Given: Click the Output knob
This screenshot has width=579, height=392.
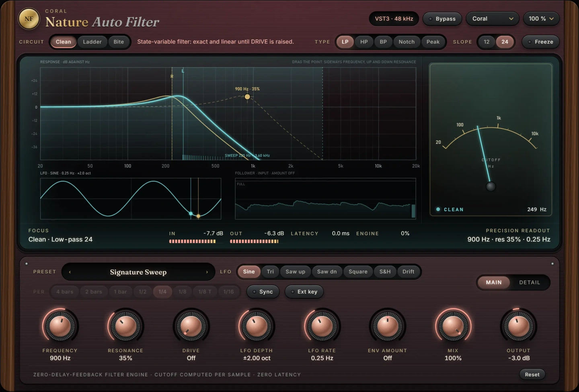Looking at the screenshot, I should (x=518, y=326).
